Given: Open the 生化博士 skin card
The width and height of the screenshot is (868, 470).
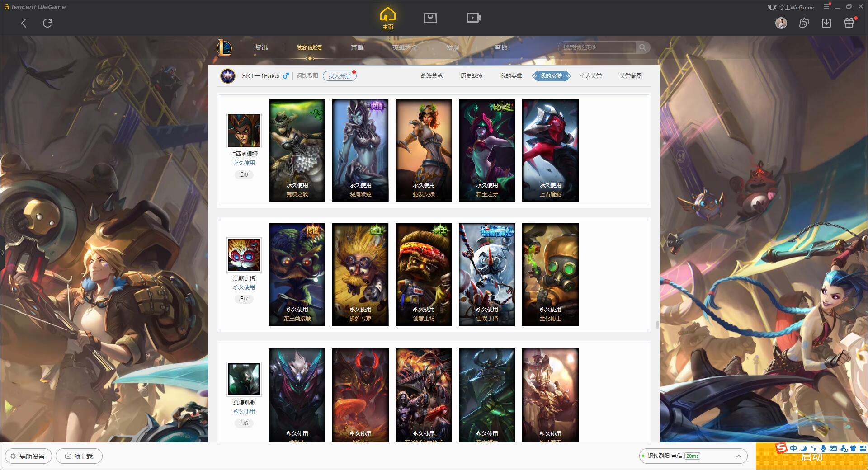Looking at the screenshot, I should tap(550, 274).
